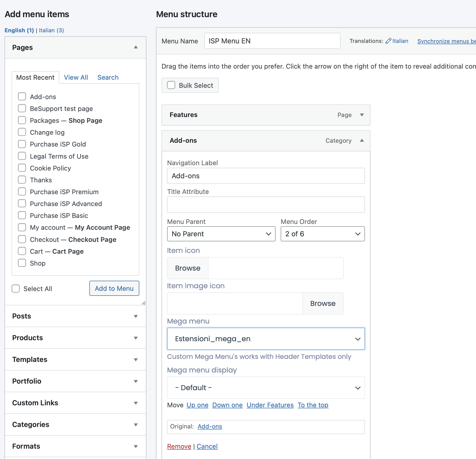Viewport: 476px width, 459px height.
Task: Check the Purchase iSP Premium checkbox
Action: (22, 191)
